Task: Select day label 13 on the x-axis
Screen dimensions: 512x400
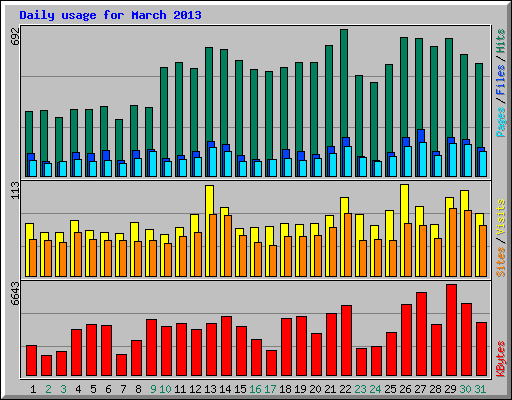Action: point(210,389)
